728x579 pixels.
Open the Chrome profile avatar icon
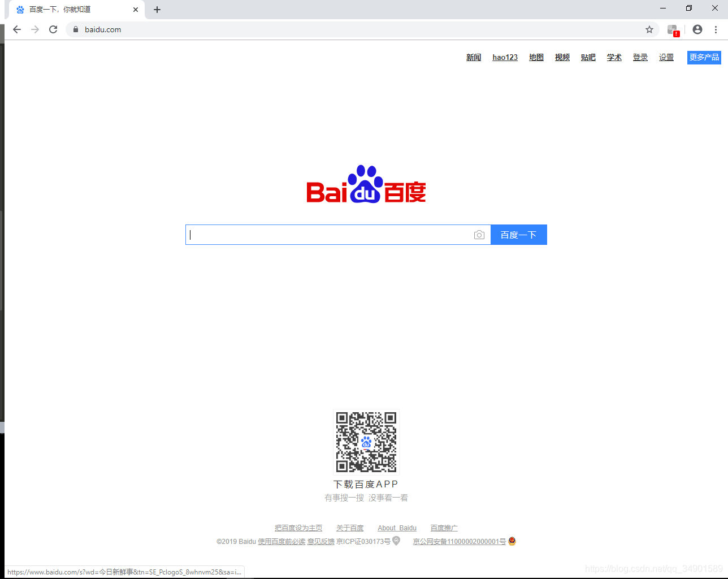[x=697, y=29]
